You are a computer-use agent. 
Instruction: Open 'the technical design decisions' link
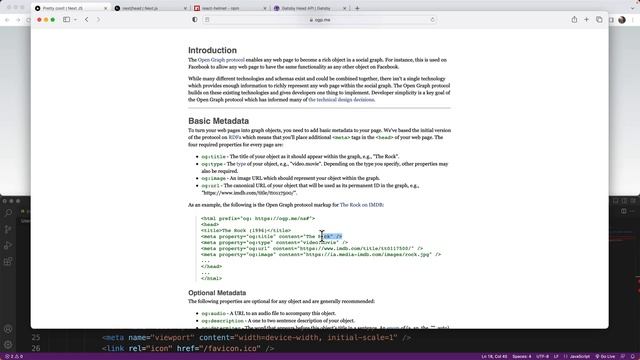(341, 100)
